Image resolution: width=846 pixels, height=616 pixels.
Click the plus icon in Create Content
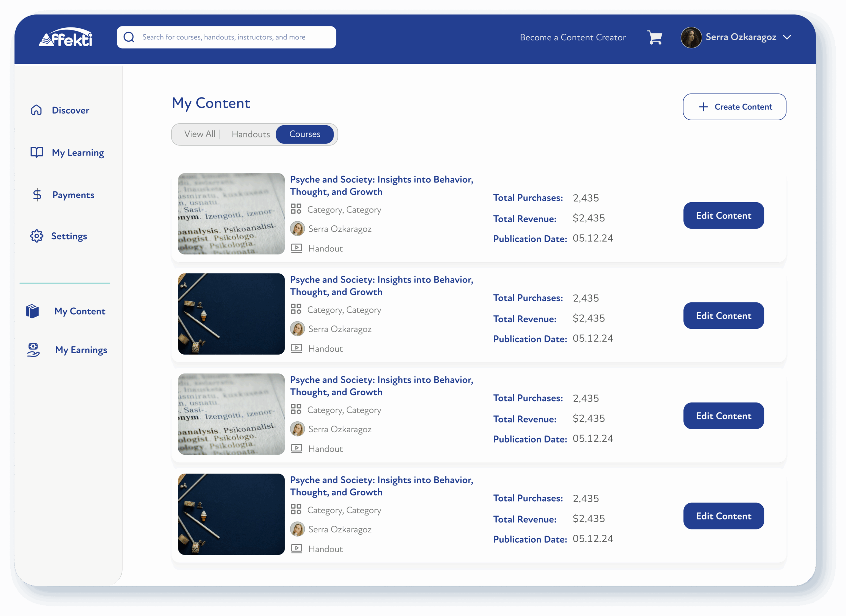pos(703,107)
